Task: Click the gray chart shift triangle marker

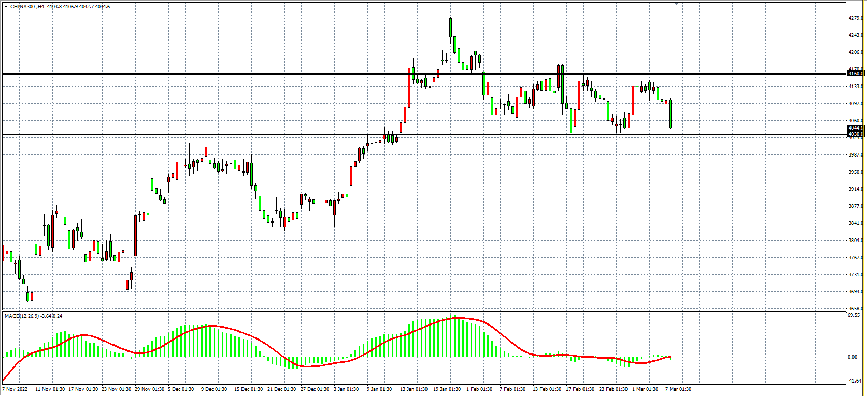Action: [x=676, y=4]
